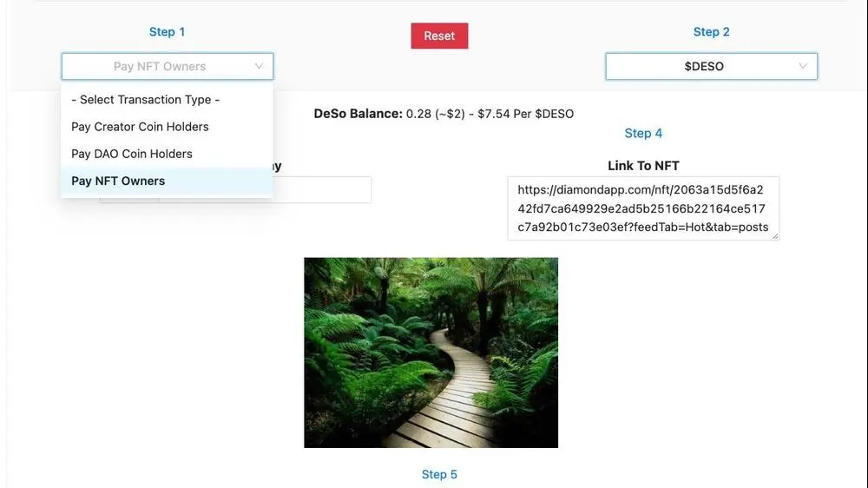Open the $DESO currency dropdown
This screenshot has width=868, height=488.
(703, 67)
